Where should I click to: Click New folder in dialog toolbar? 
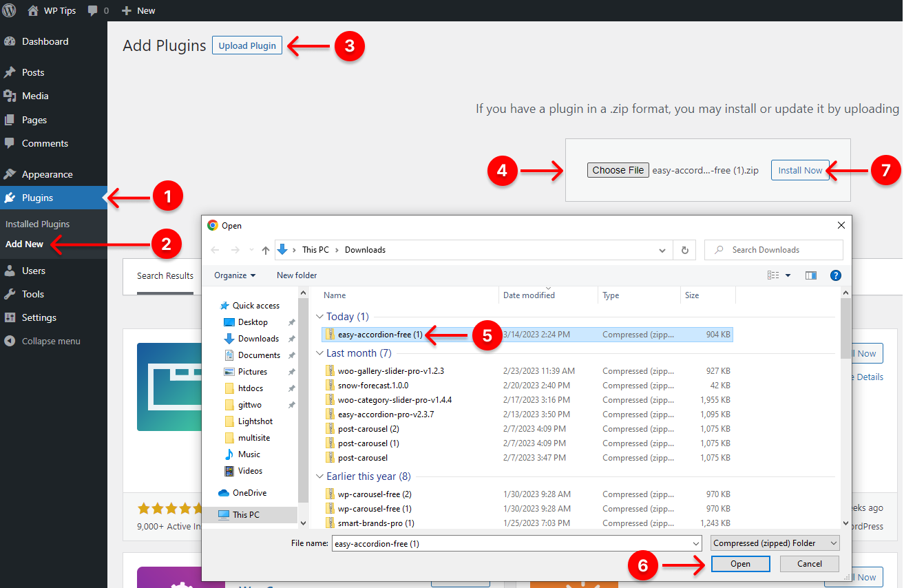[297, 275]
